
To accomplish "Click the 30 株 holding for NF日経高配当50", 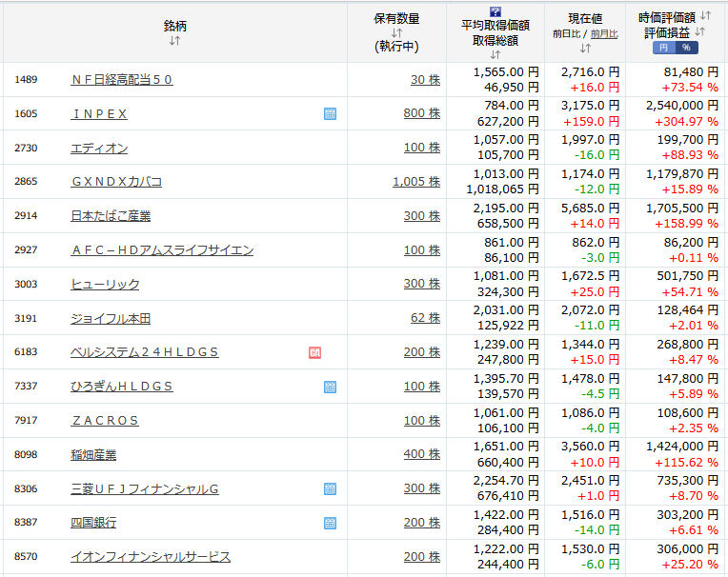I will pyautogui.click(x=425, y=80).
